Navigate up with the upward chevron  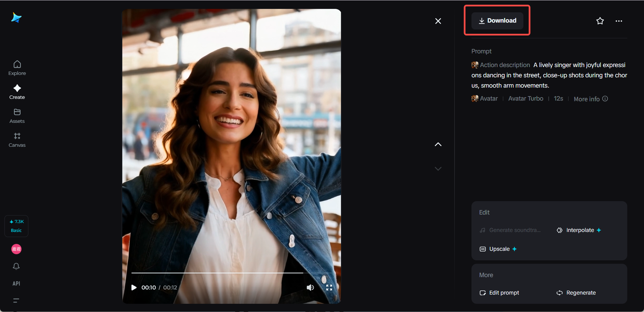[438, 144]
